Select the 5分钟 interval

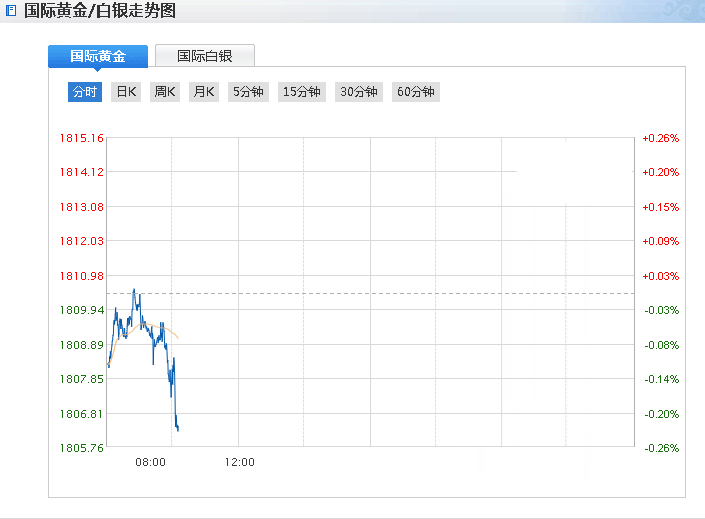click(248, 92)
